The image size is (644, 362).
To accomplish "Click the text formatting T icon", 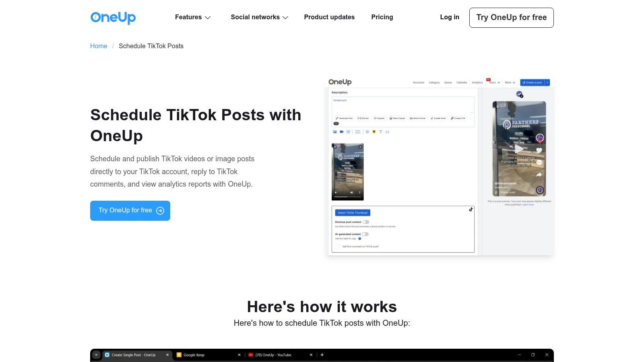I will coord(381,132).
